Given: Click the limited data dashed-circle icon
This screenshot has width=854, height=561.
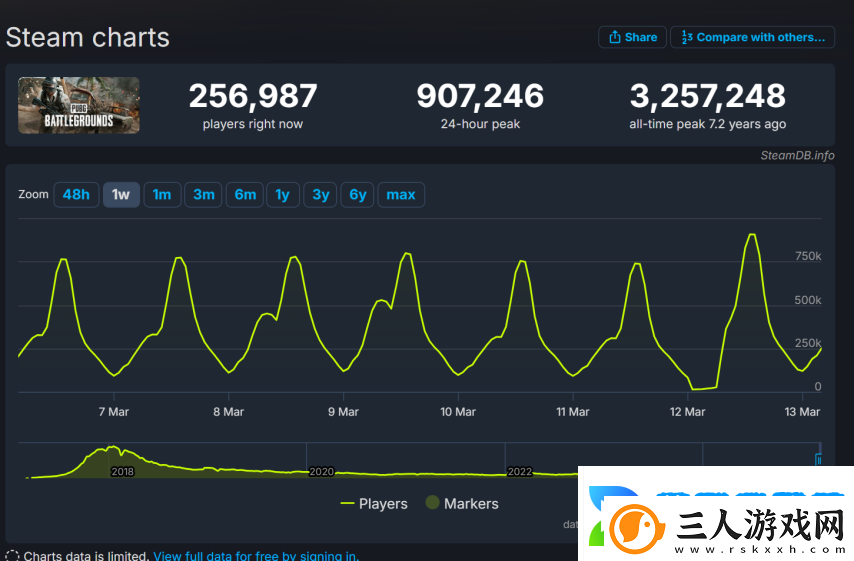Looking at the screenshot, I should point(12,556).
